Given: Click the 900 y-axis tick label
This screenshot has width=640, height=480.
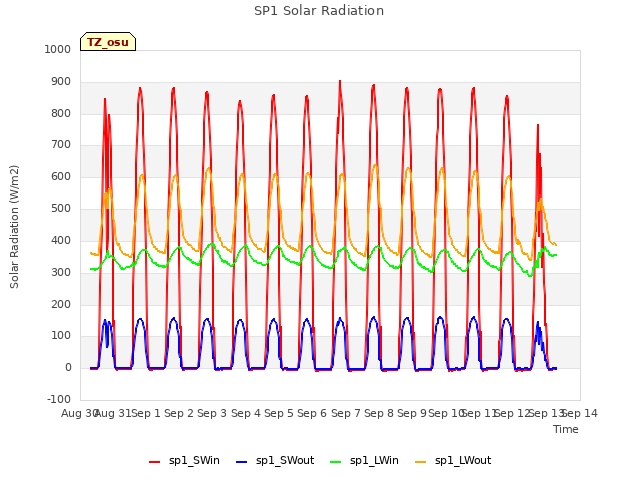Looking at the screenshot, I should pos(61,82).
